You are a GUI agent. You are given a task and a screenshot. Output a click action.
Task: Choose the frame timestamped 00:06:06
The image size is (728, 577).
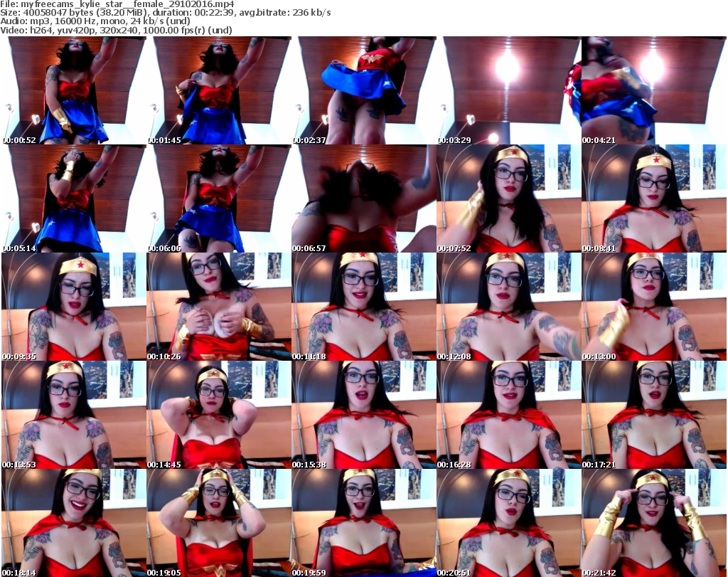pyautogui.click(x=219, y=198)
